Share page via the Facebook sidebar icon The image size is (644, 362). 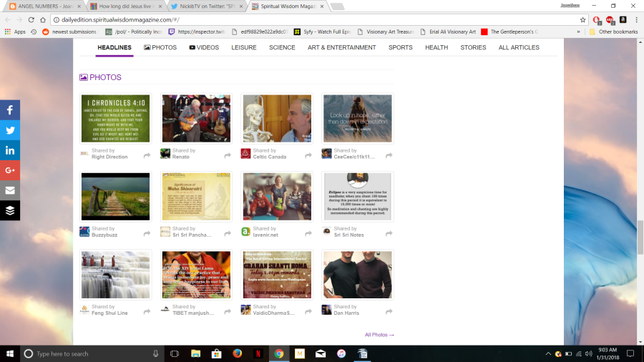point(10,110)
